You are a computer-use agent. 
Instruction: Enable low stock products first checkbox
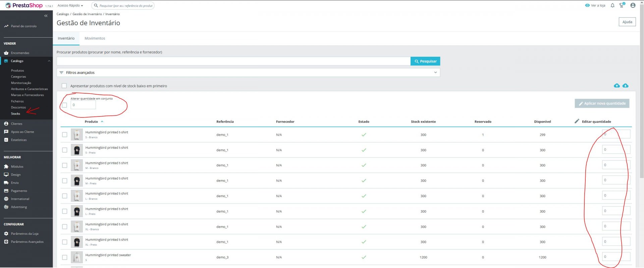pos(64,86)
